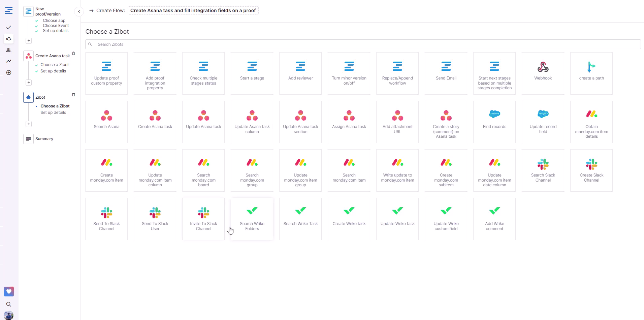The width and height of the screenshot is (644, 320).
Task: Select the create a path Zibot
Action: click(591, 73)
